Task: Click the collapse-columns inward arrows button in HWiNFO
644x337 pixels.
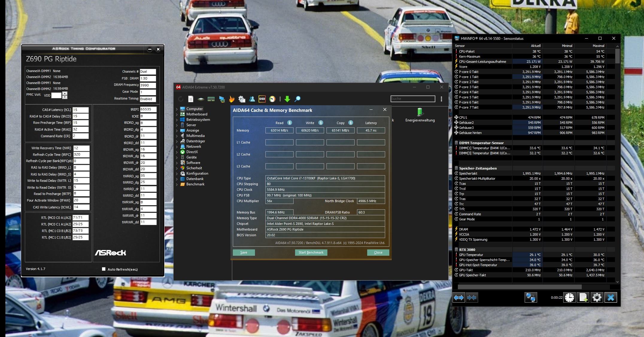Action: coord(472,298)
